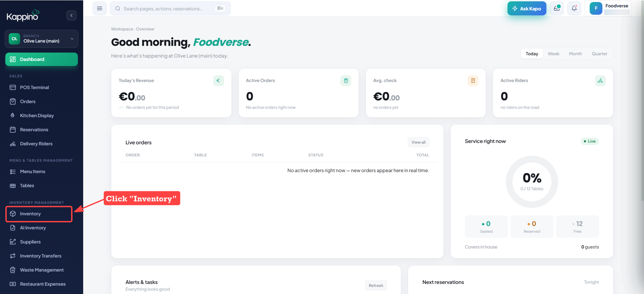Switch to the Week period tab

tap(553, 54)
